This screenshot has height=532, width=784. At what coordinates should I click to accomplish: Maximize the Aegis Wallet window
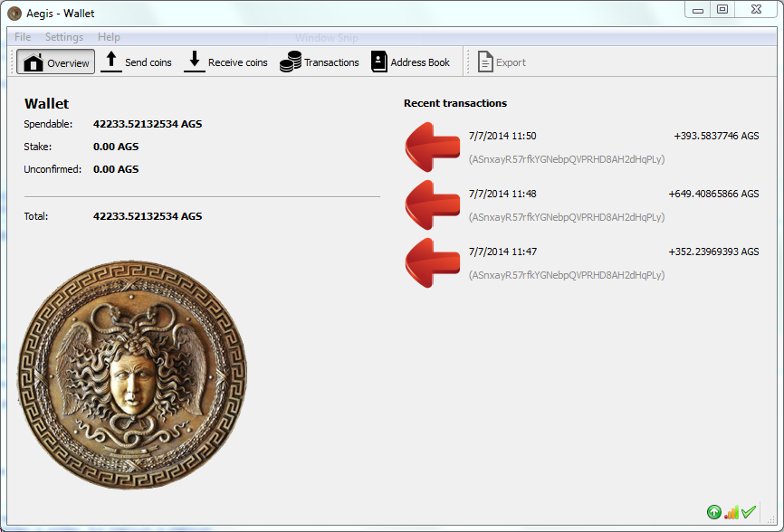tap(722, 9)
